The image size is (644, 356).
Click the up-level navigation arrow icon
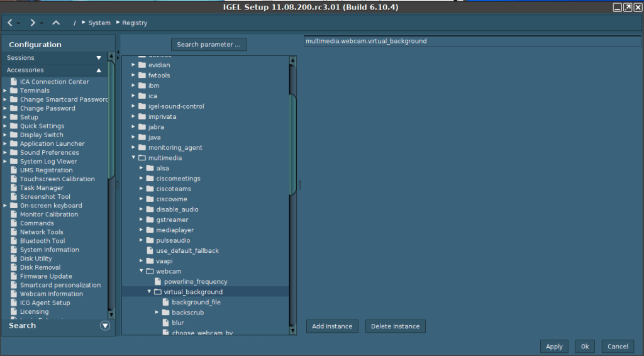coord(56,23)
